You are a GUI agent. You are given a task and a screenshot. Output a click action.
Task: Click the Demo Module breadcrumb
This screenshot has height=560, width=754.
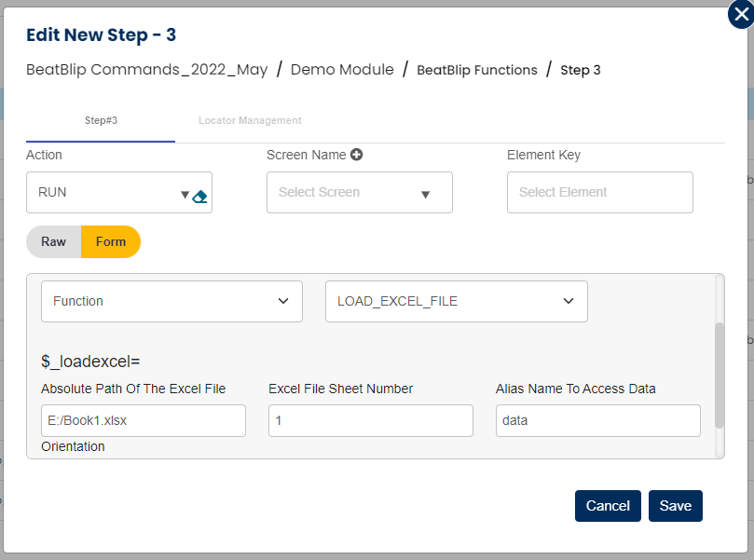click(x=342, y=70)
